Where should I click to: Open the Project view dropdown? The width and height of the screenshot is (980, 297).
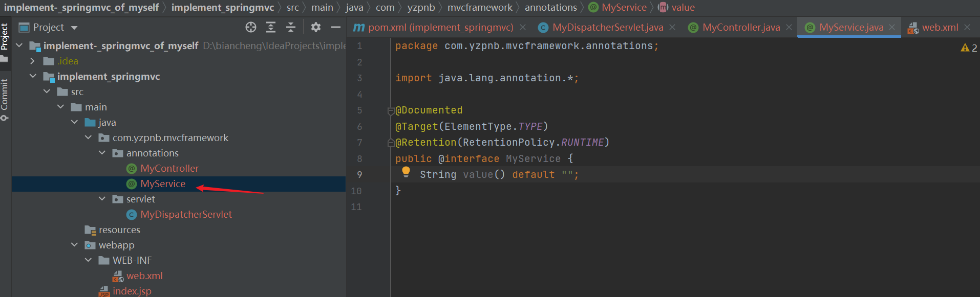(x=74, y=28)
